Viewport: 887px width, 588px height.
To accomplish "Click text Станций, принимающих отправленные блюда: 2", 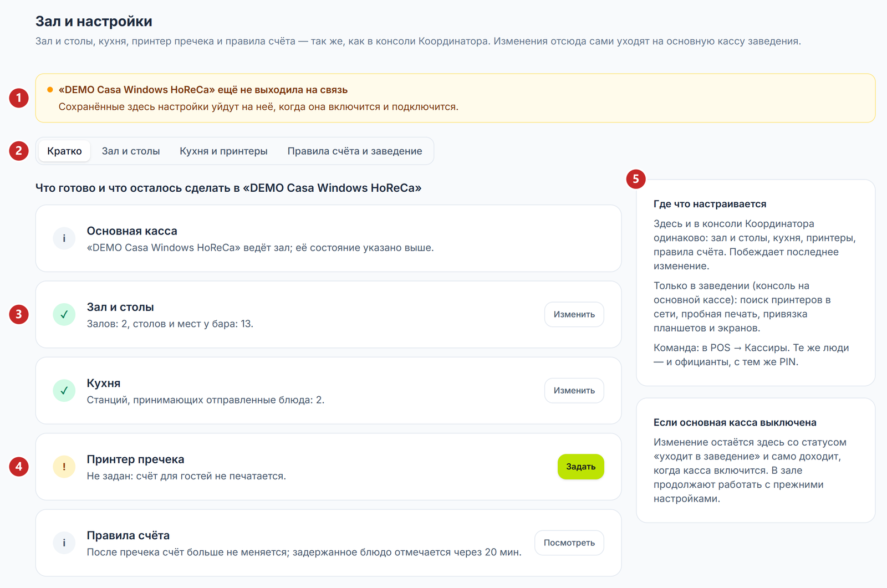I will [x=206, y=400].
